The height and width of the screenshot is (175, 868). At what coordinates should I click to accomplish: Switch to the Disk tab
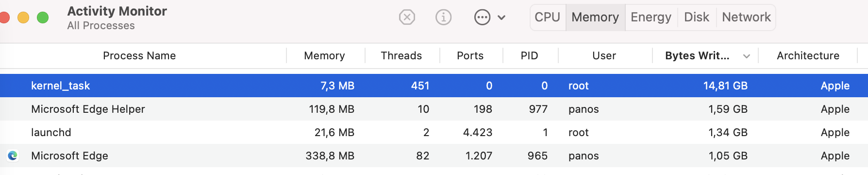pos(697,17)
